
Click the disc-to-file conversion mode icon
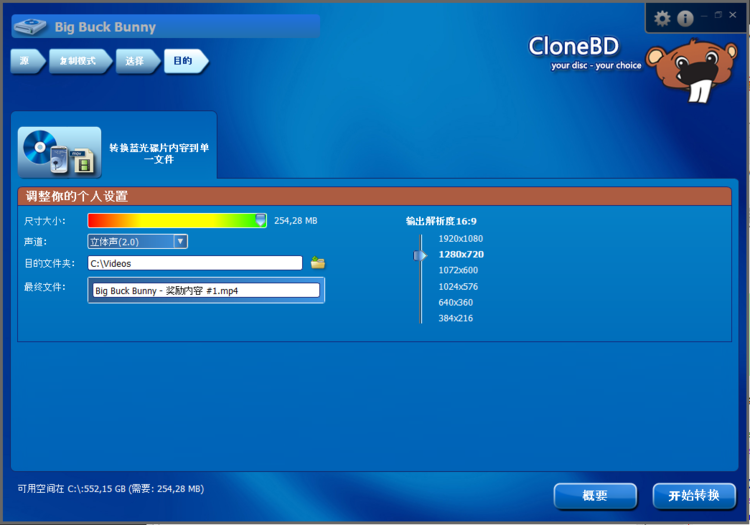60,152
